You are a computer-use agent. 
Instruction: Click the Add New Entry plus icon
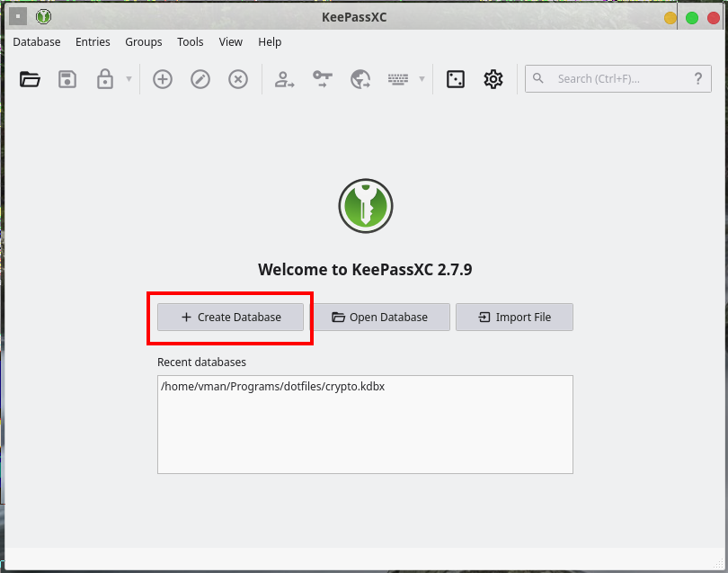[163, 79]
